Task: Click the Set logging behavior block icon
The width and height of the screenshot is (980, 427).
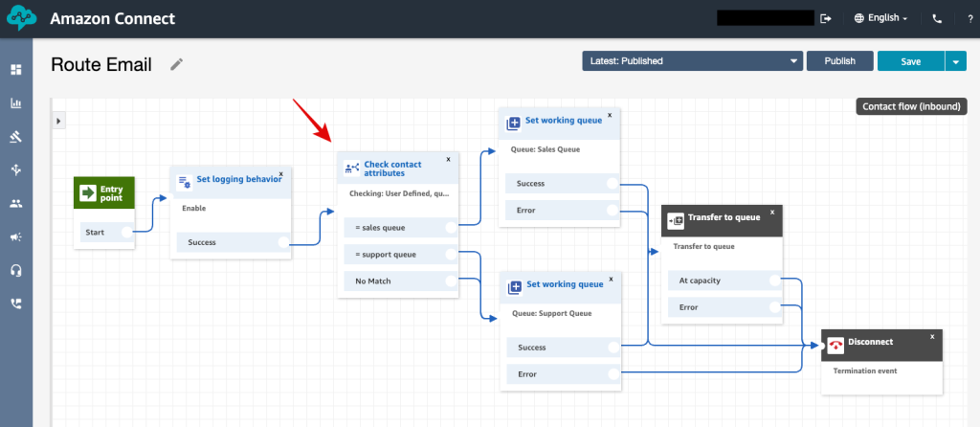Action: pyautogui.click(x=185, y=183)
